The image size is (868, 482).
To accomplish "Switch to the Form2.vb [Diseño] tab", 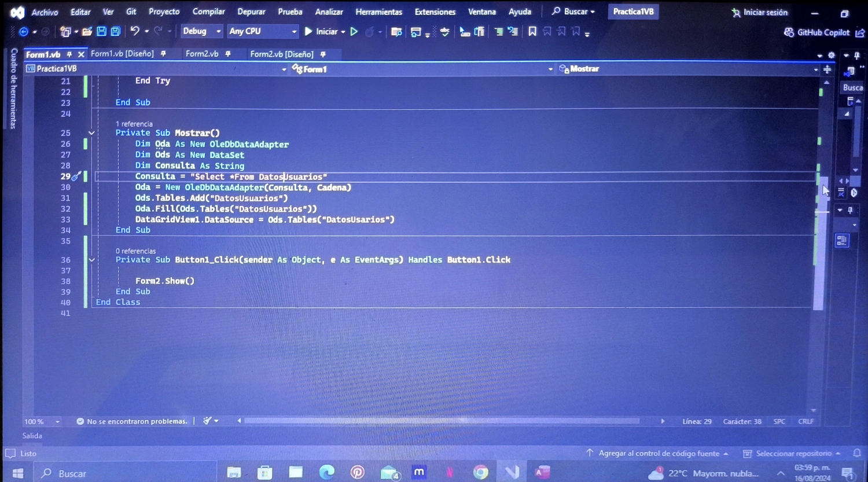I will point(282,54).
